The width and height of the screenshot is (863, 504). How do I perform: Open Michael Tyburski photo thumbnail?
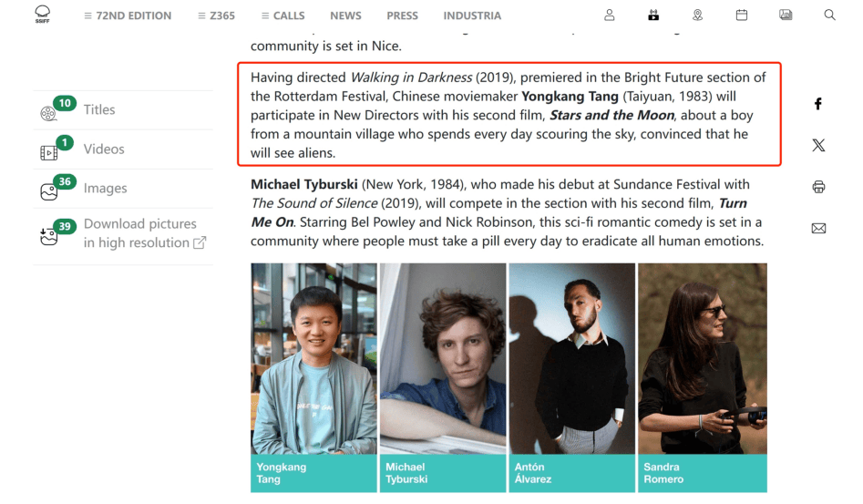coord(443,359)
